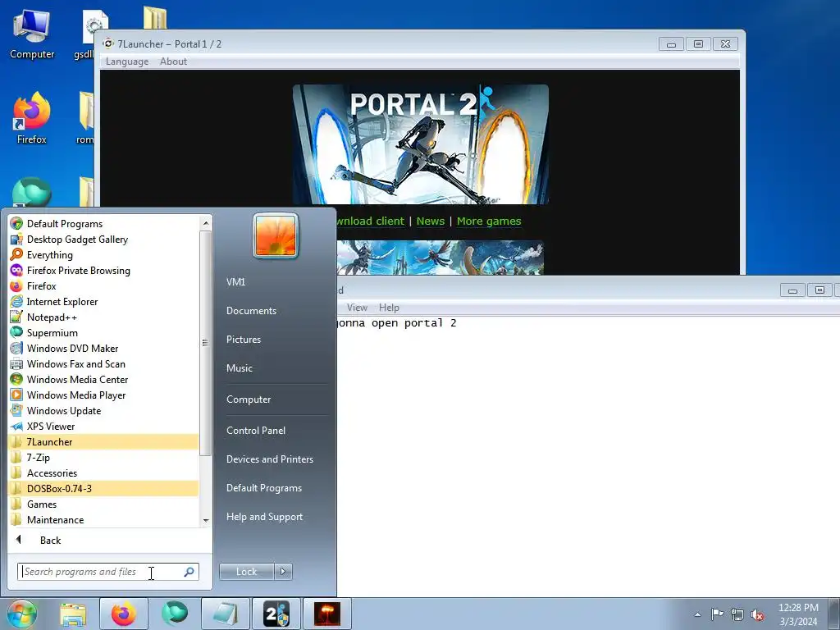This screenshot has width=840, height=630.
Task: Open Default Programs in the programs list
Action: (104, 224)
